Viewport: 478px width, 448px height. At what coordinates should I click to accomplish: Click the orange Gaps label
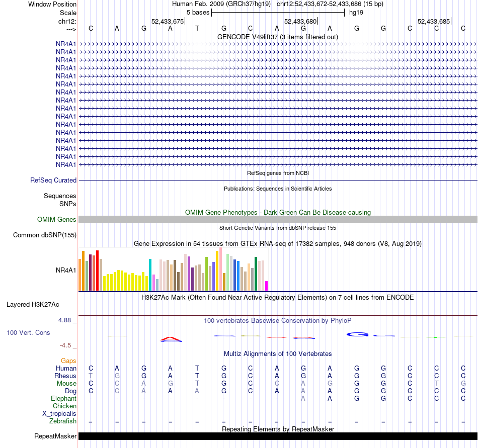[68, 361]
